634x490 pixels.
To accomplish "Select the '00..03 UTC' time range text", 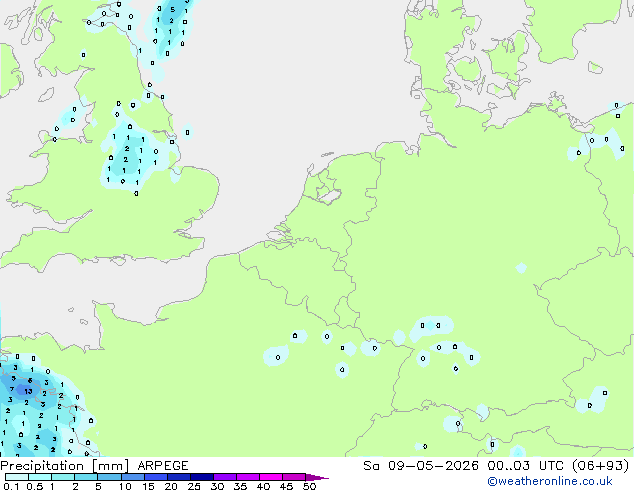I will tap(525, 466).
